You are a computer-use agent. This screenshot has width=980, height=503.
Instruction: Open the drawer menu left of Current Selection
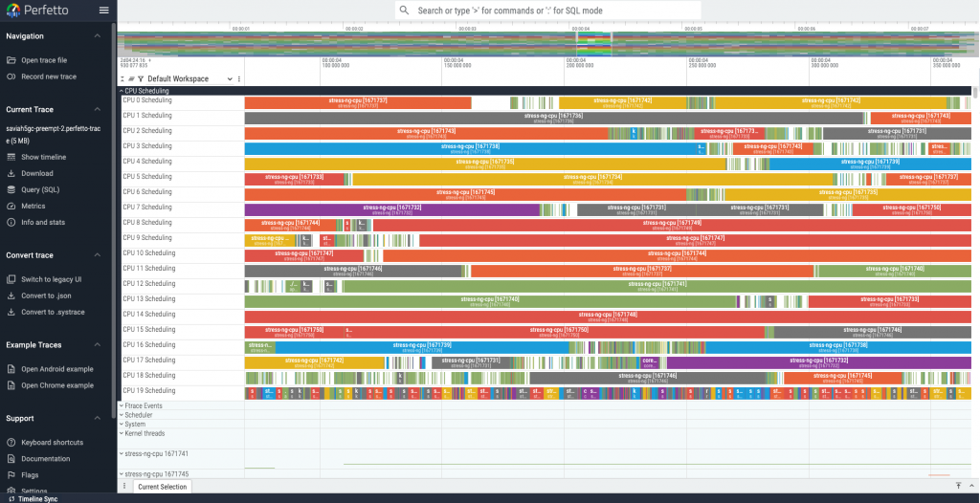tap(124, 487)
